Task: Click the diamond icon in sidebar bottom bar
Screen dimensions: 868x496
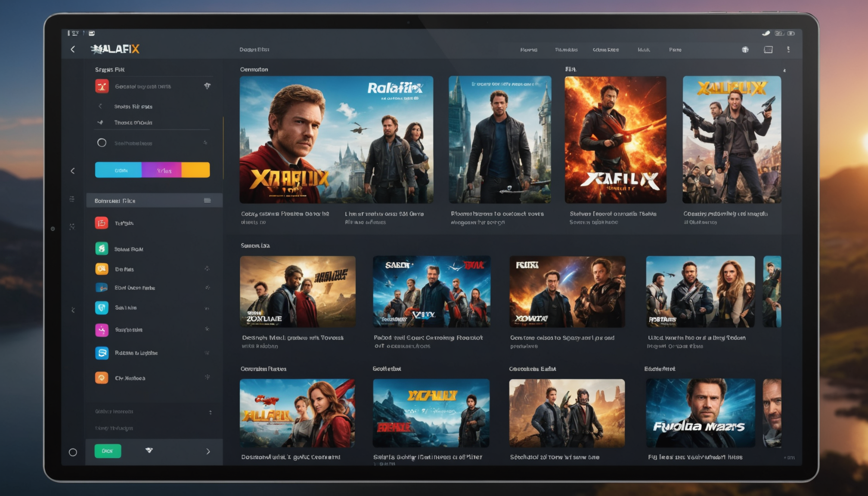Action: click(149, 450)
